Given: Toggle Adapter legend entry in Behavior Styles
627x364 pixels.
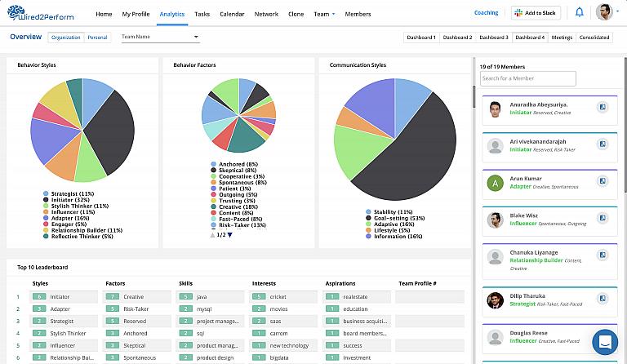Looking at the screenshot, I should [x=66, y=218].
